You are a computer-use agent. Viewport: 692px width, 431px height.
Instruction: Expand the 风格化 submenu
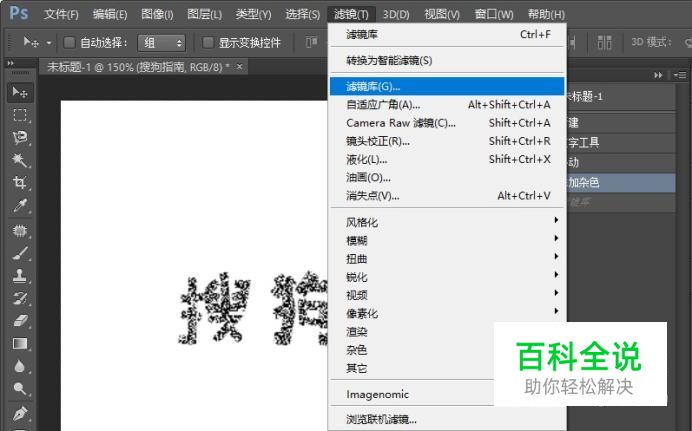(x=447, y=222)
